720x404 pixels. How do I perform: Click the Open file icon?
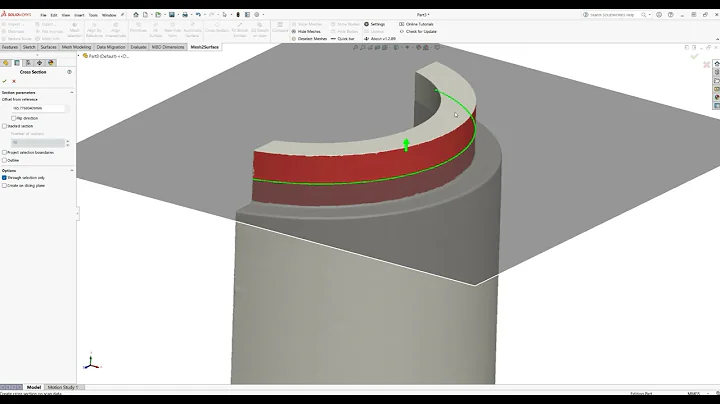(158, 15)
